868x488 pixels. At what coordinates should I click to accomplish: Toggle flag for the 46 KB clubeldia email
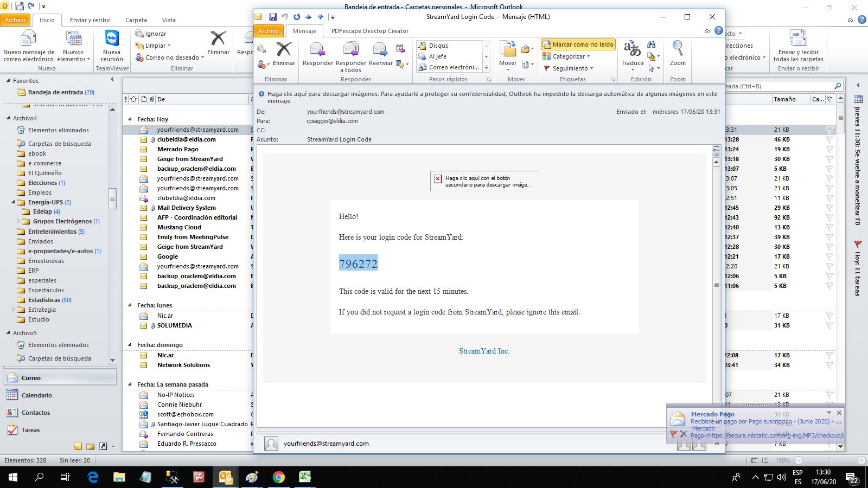tap(829, 139)
